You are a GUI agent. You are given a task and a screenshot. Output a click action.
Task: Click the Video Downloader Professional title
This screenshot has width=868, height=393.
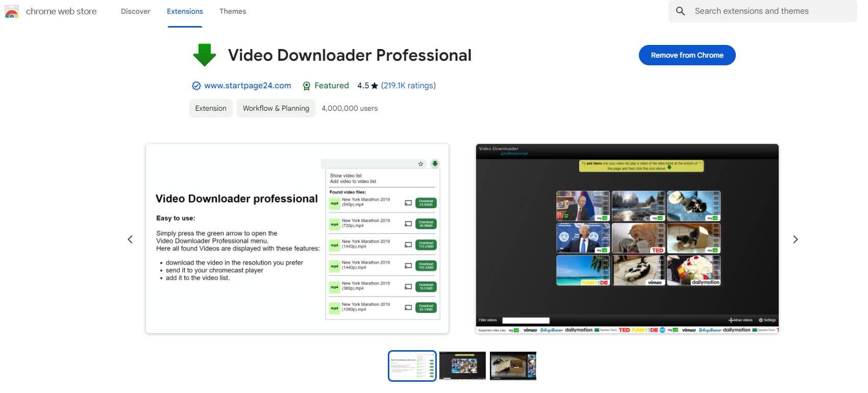pos(350,55)
